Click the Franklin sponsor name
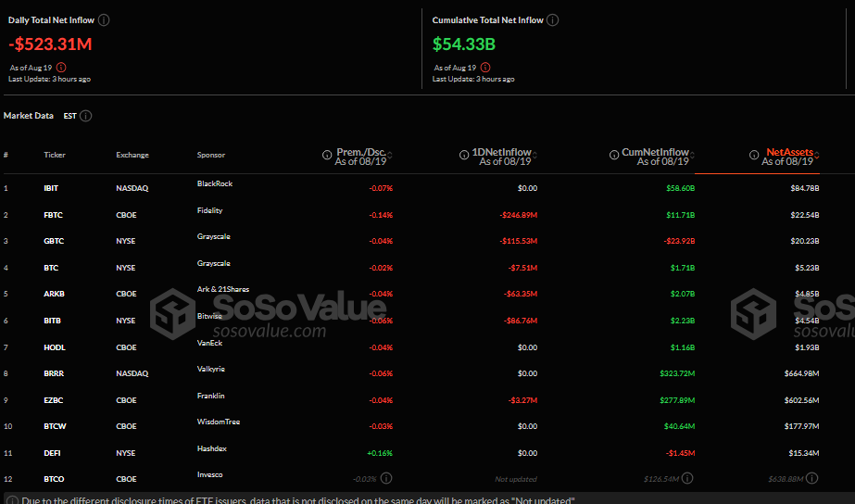855x504 pixels. point(211,396)
